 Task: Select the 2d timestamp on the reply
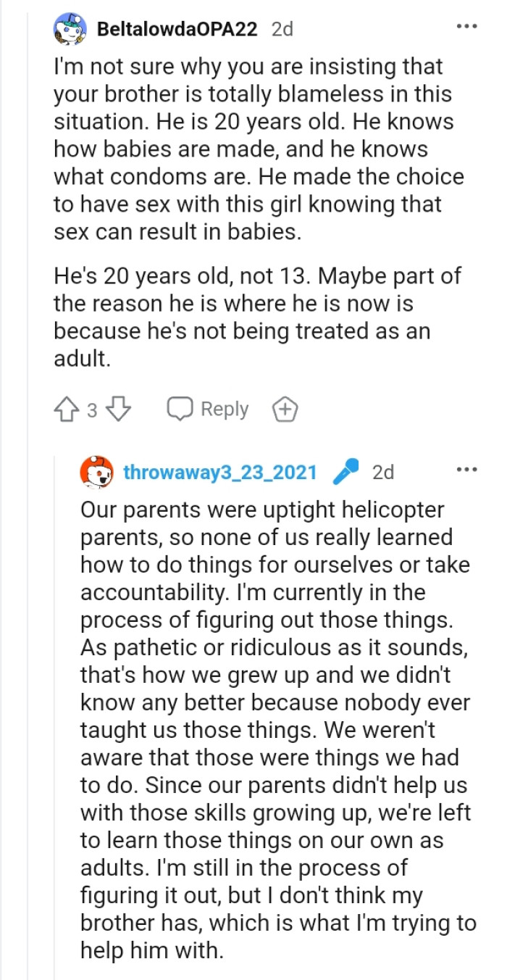[384, 471]
